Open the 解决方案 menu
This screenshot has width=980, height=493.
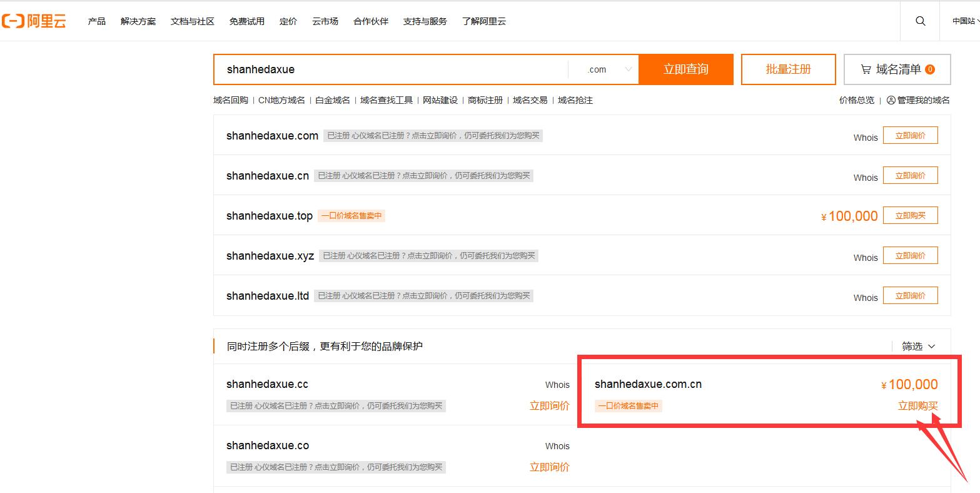tap(138, 21)
